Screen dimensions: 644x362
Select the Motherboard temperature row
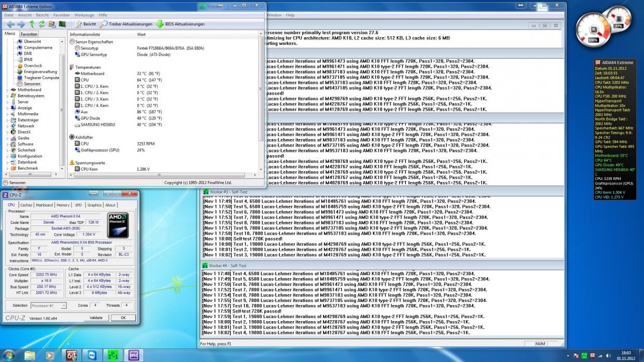163,73
